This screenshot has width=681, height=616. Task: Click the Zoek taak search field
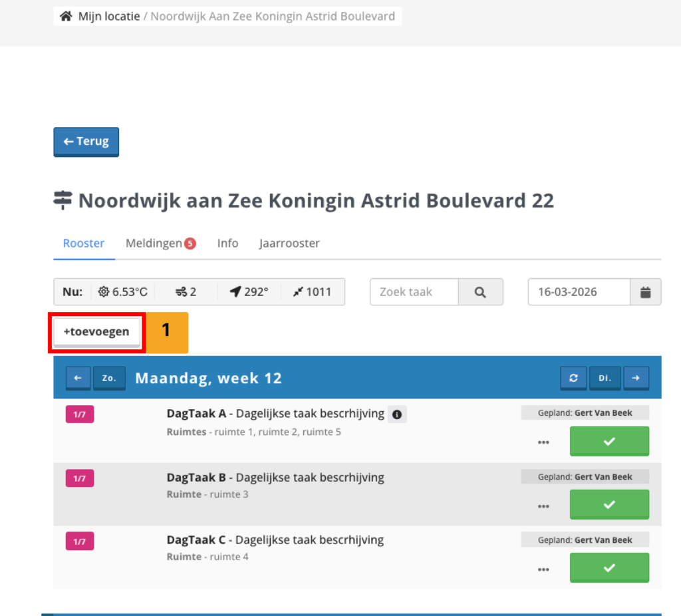(414, 292)
